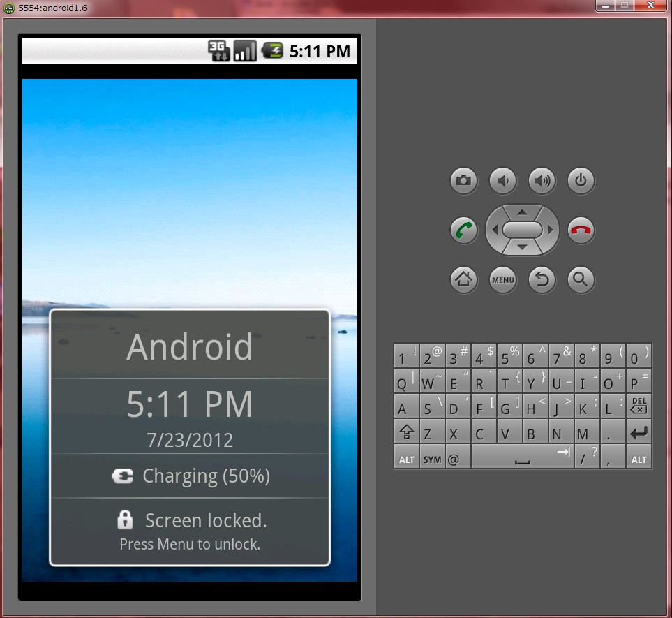Image resolution: width=672 pixels, height=618 pixels.
Task: Click the Shift arrow key on keyboard
Action: (406, 432)
